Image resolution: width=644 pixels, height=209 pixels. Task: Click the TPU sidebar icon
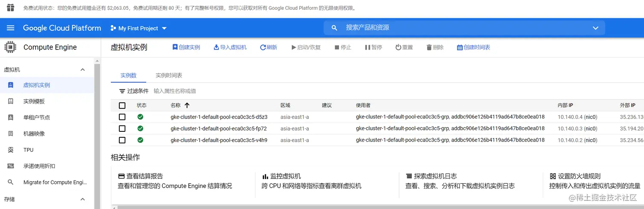point(11,150)
